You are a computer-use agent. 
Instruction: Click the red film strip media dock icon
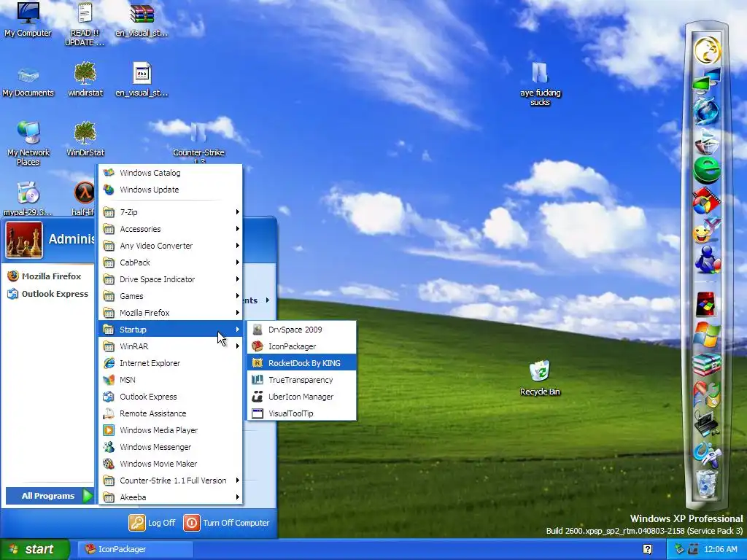[x=706, y=201]
